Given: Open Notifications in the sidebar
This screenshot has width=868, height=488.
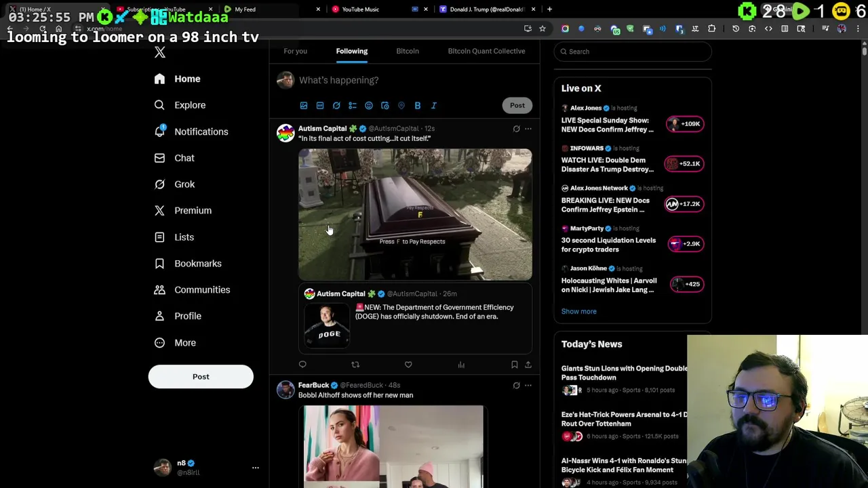Looking at the screenshot, I should click(191, 131).
